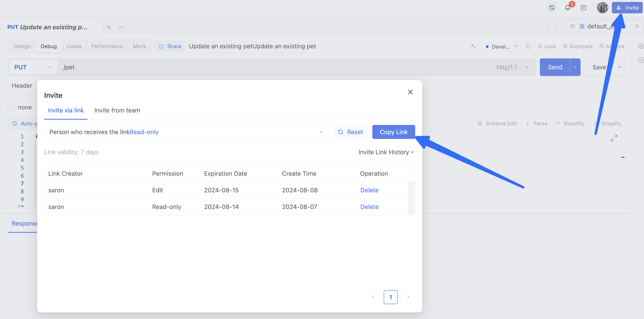The width and height of the screenshot is (644, 319).
Task: Click the sync refresh icon in top bar
Action: (552, 8)
